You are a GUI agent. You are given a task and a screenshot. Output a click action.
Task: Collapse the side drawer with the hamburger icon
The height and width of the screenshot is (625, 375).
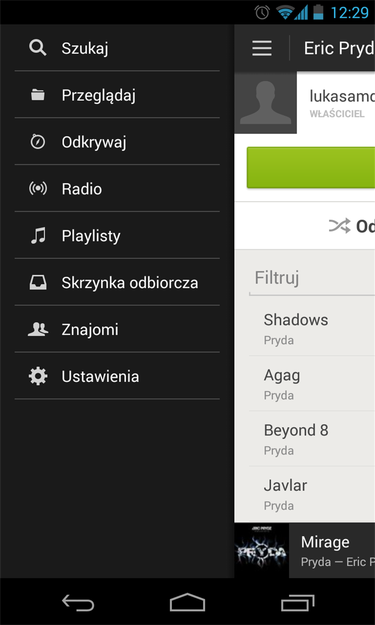[262, 48]
